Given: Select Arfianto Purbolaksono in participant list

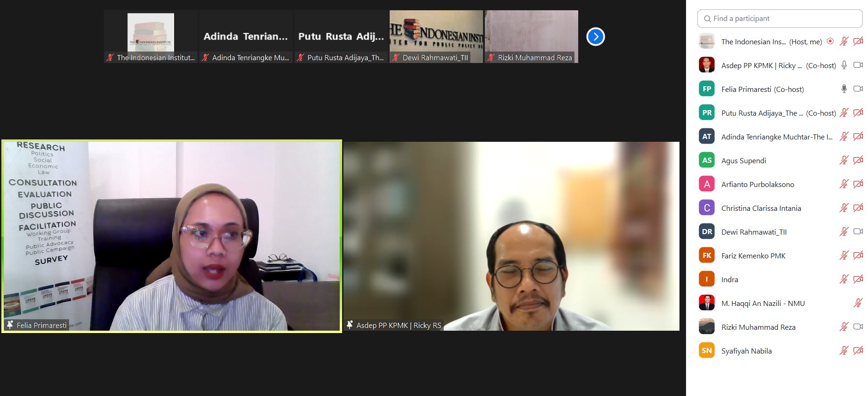Looking at the screenshot, I should click(757, 184).
